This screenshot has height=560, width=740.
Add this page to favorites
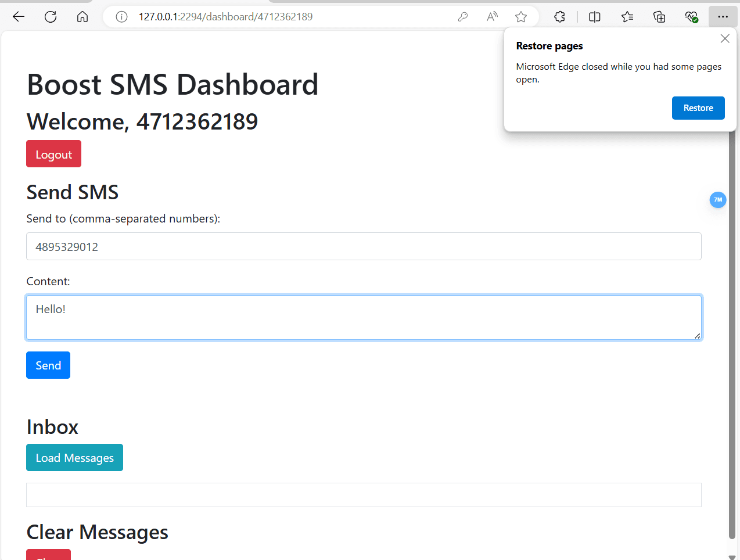(521, 17)
